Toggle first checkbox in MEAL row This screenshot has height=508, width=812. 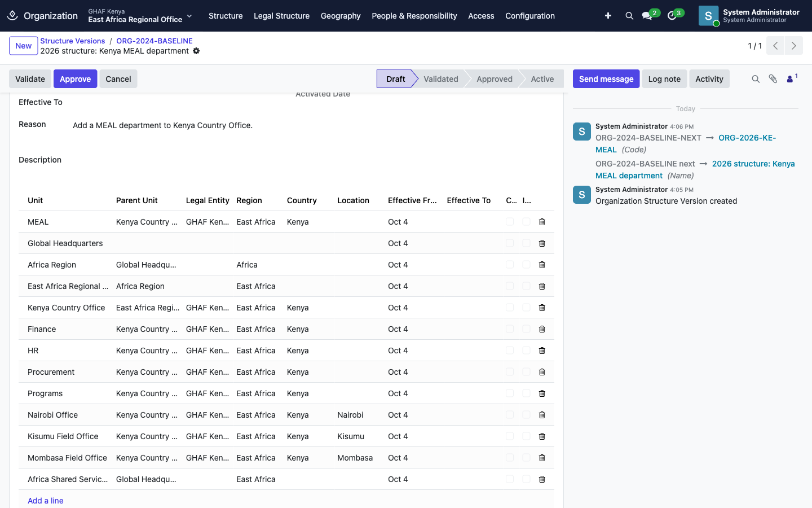point(510,222)
